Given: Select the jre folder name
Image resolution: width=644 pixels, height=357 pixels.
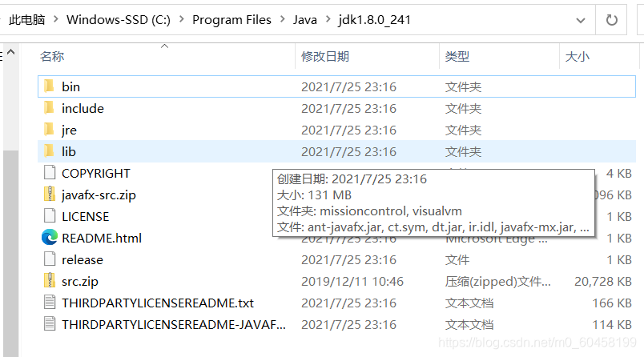Looking at the screenshot, I should [69, 130].
